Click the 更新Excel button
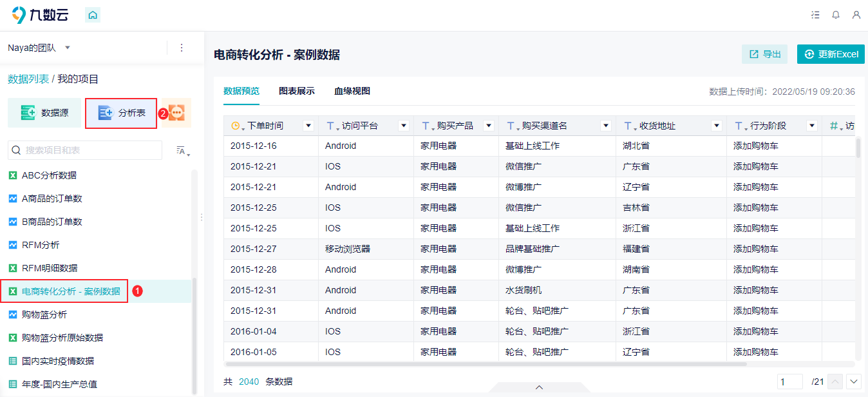This screenshot has width=868, height=397. coord(831,54)
